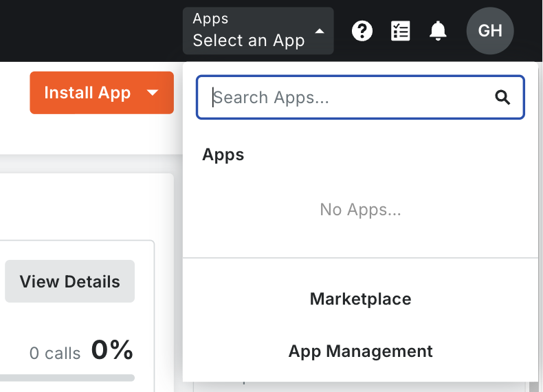
Task: Click the usage progress bar under 0%
Action: point(67,378)
